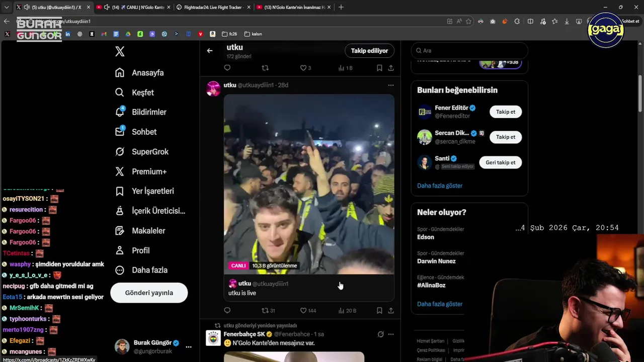Click the Gmail bookmark icon

[x=104, y=34]
